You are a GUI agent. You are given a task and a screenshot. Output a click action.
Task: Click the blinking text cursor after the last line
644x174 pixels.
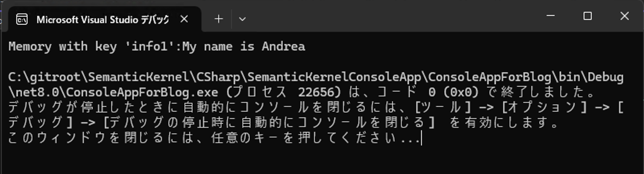(421, 138)
